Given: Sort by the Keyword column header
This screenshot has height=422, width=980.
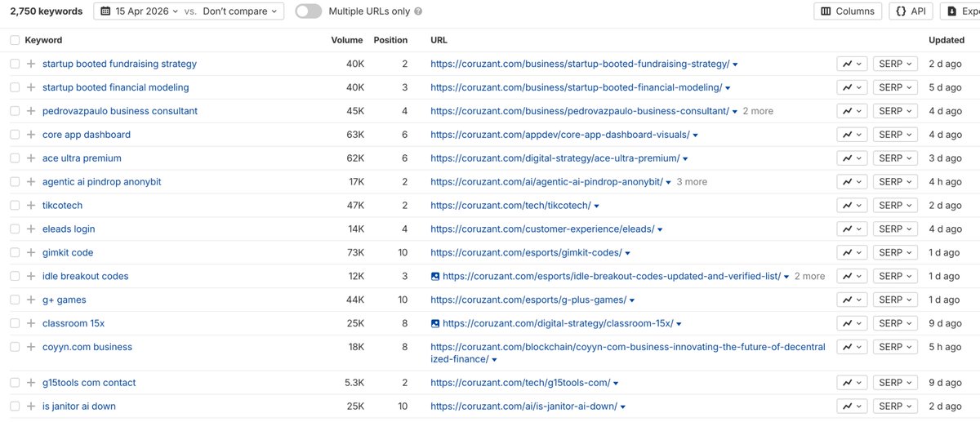Looking at the screenshot, I should pos(43,40).
